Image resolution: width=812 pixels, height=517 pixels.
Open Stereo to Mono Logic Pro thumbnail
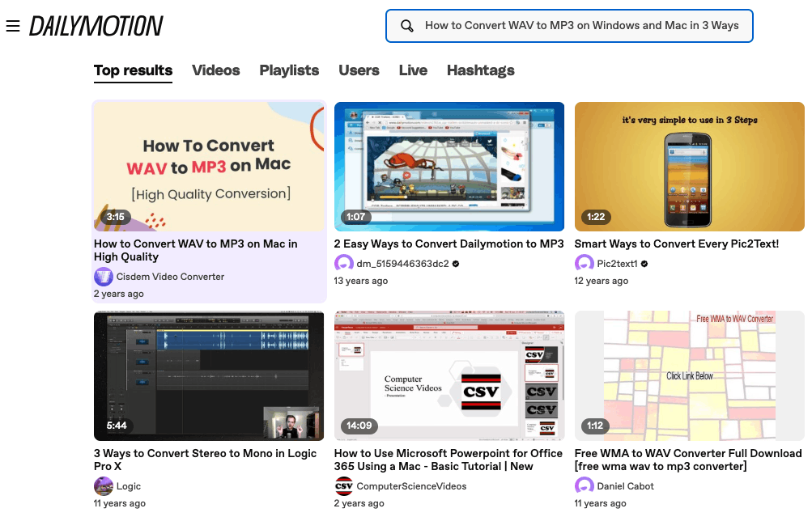pyautogui.click(x=209, y=375)
